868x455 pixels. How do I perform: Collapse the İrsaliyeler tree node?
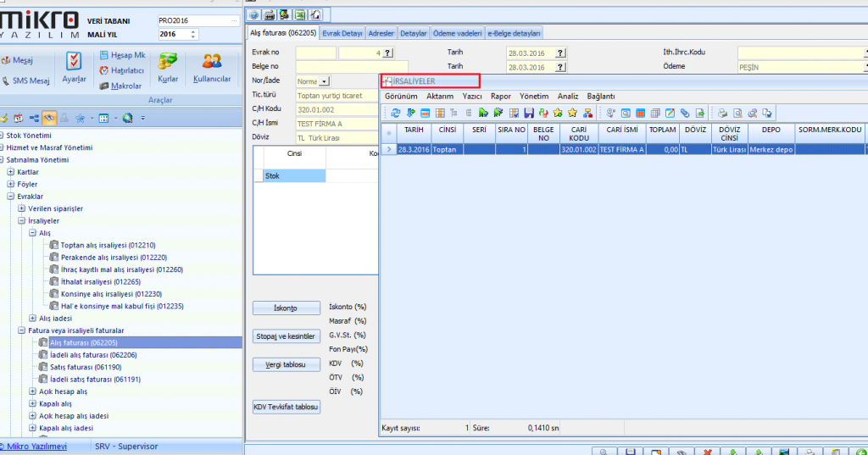point(21,220)
